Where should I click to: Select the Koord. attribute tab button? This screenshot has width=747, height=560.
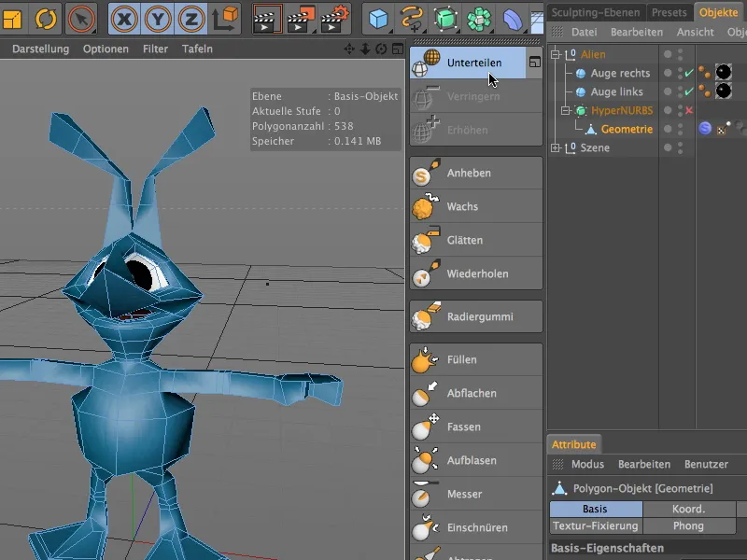pyautogui.click(x=688, y=509)
